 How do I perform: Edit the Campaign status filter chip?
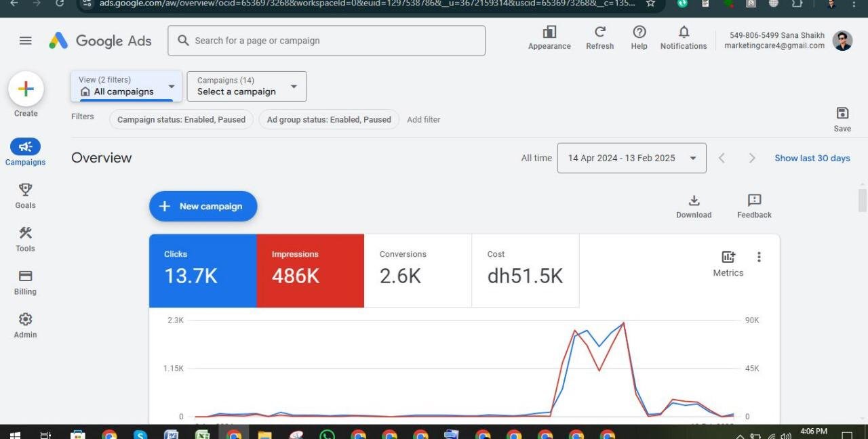181,120
